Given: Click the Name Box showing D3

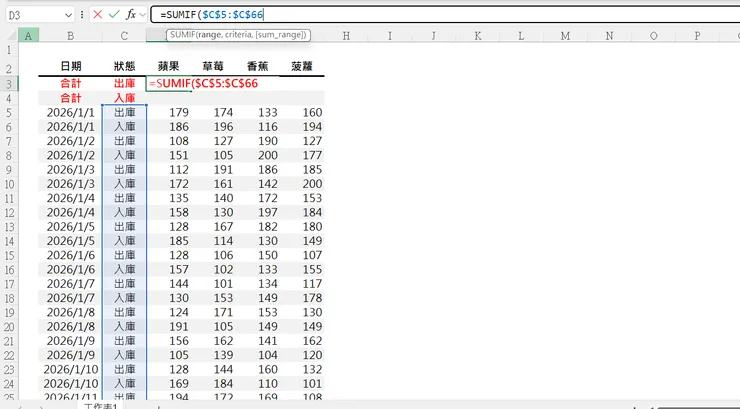Looking at the screenshot, I should pyautogui.click(x=35, y=15).
